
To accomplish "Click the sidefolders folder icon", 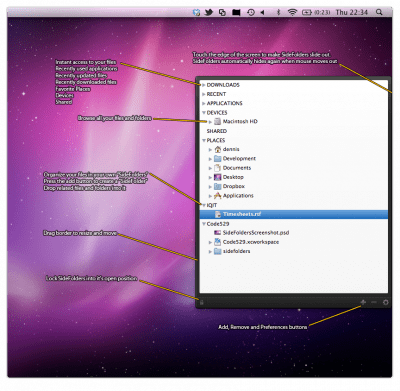I will click(217, 251).
